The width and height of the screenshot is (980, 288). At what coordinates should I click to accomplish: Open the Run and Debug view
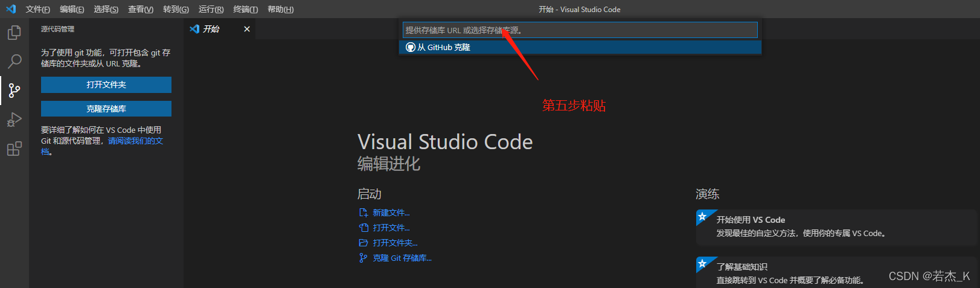pos(14,120)
